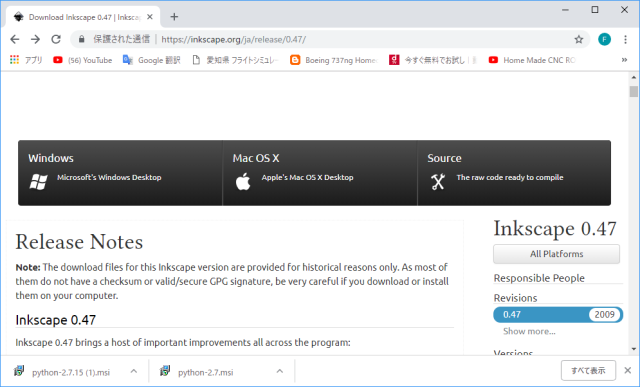Click the 2009 year badge
Viewport: 640px width, 387px height.
coord(604,314)
